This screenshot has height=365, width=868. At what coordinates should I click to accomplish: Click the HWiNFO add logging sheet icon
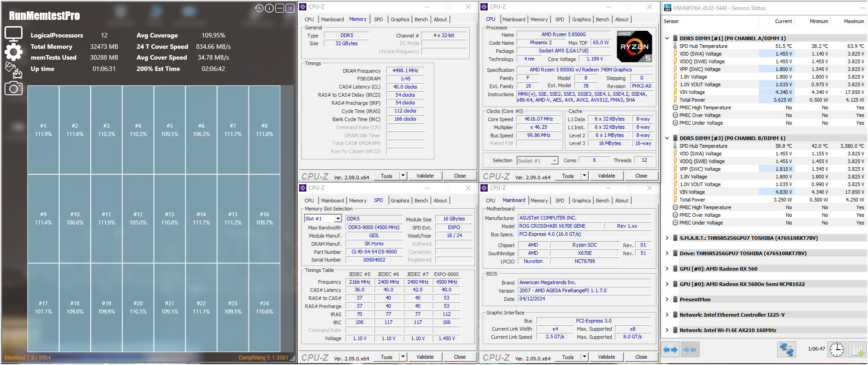[x=857, y=350]
